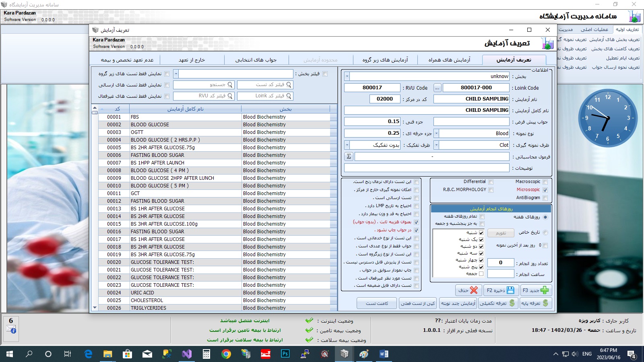Click the magnifier icon in the جستجو search box
644x362 pixels.
click(x=230, y=85)
